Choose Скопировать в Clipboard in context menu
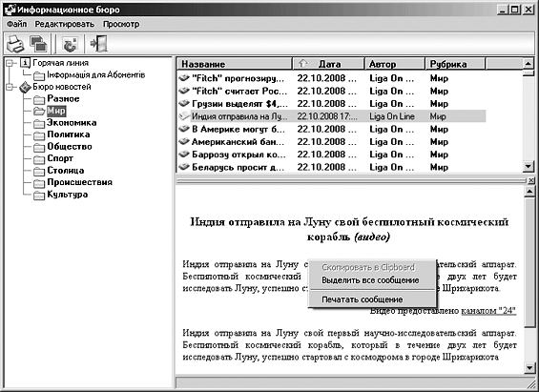The image size is (539, 392). [372, 267]
